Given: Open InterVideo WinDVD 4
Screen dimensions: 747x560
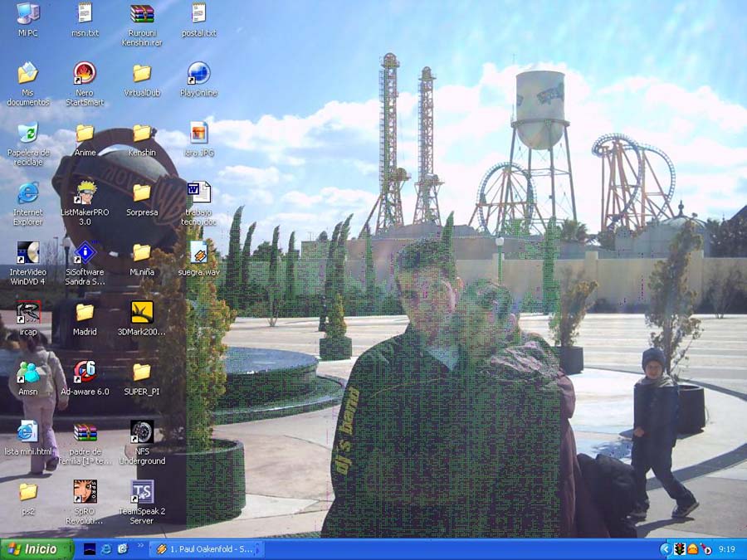Looking at the screenshot, I should point(27,253).
